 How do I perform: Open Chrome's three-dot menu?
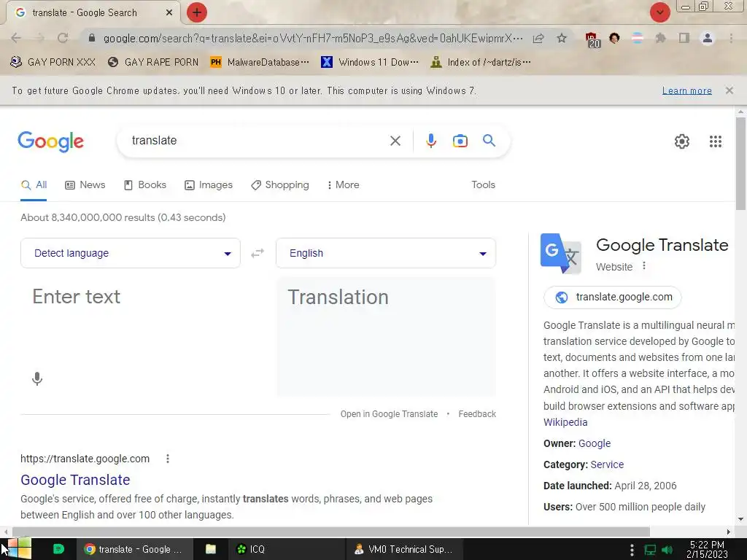tap(731, 38)
